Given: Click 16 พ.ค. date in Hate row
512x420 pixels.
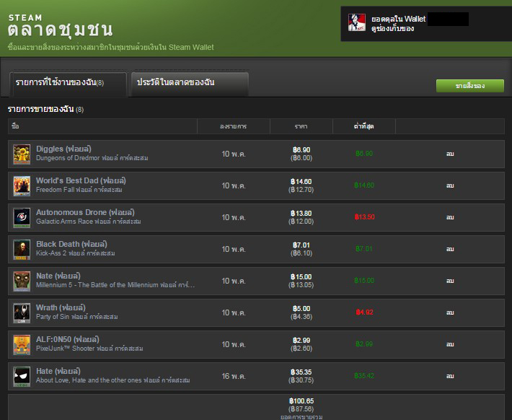Looking at the screenshot, I should (x=234, y=376).
